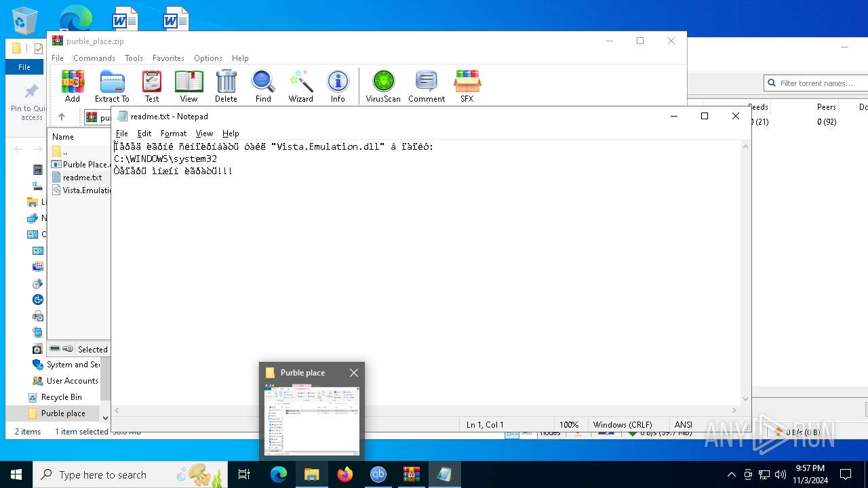This screenshot has width=868, height=488.
Task: Add a Comment to the archive
Action: (427, 86)
